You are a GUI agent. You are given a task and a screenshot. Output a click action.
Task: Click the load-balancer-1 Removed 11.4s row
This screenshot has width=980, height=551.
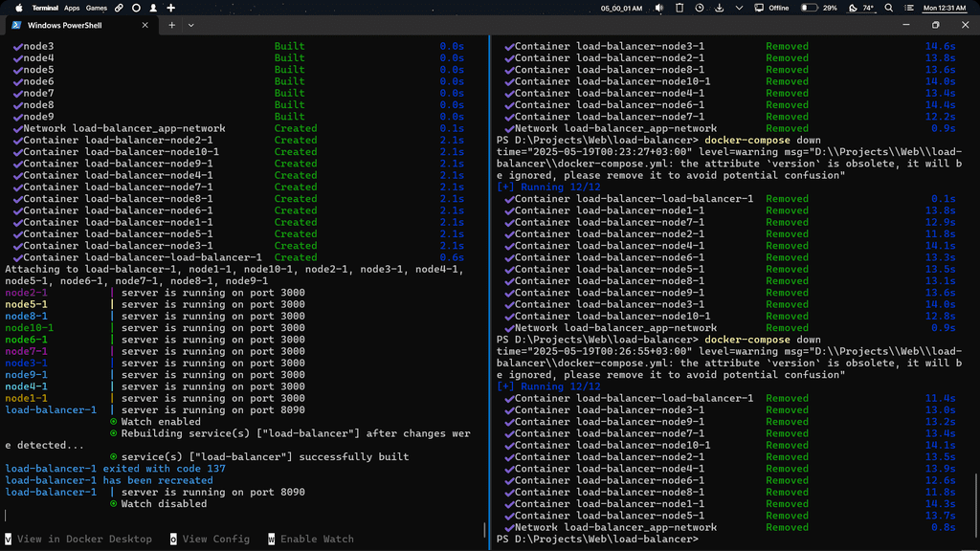[x=730, y=399]
